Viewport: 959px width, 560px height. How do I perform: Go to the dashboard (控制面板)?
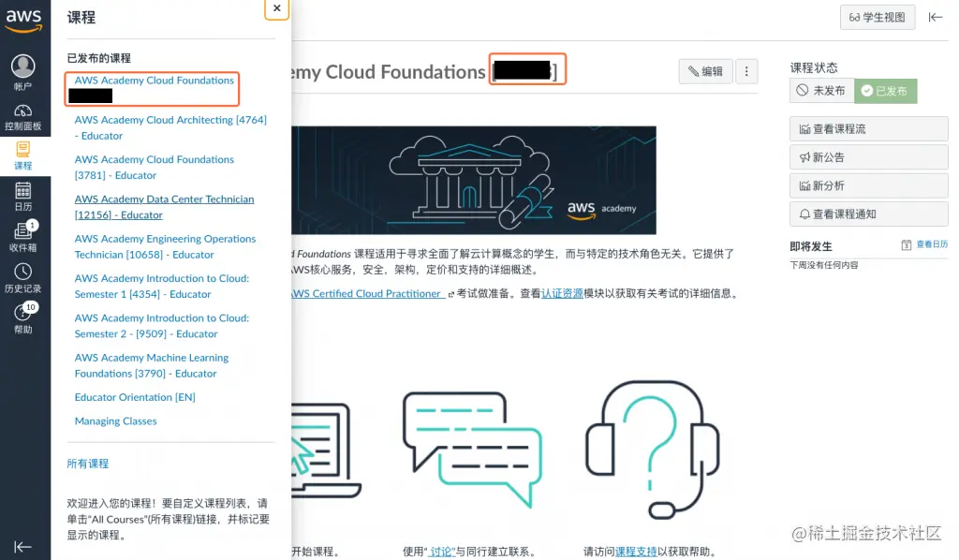click(23, 117)
